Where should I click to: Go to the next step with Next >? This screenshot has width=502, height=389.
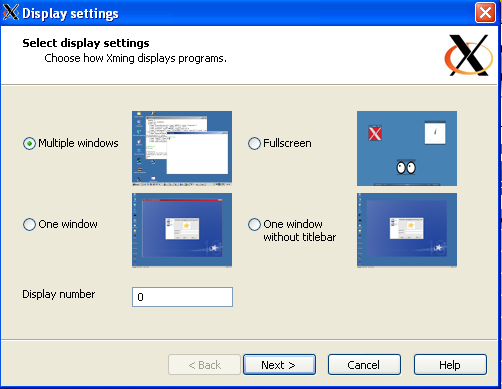[x=279, y=365]
